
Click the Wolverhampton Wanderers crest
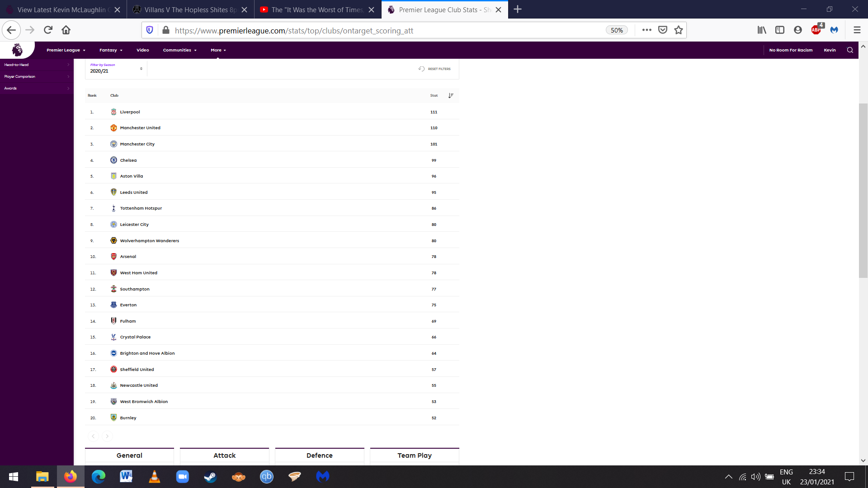tap(113, 240)
